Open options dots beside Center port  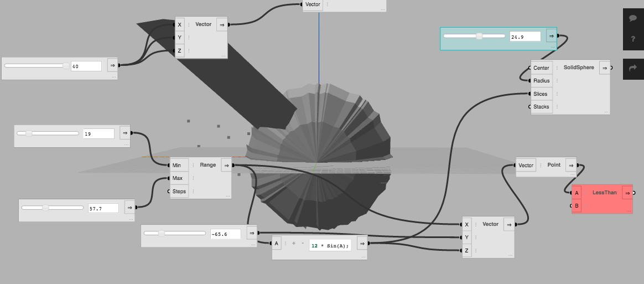557,68
